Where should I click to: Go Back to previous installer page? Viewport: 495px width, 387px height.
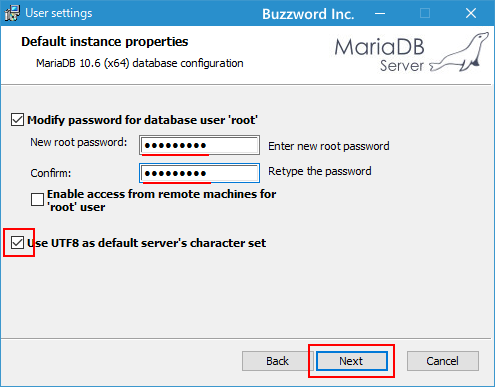coord(277,361)
